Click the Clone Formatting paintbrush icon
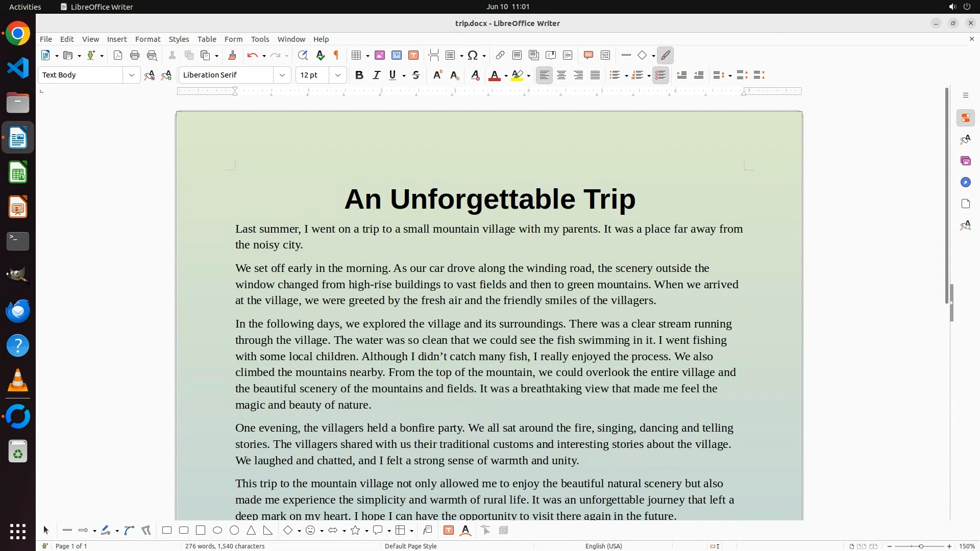This screenshot has height=551, width=980. click(232, 56)
